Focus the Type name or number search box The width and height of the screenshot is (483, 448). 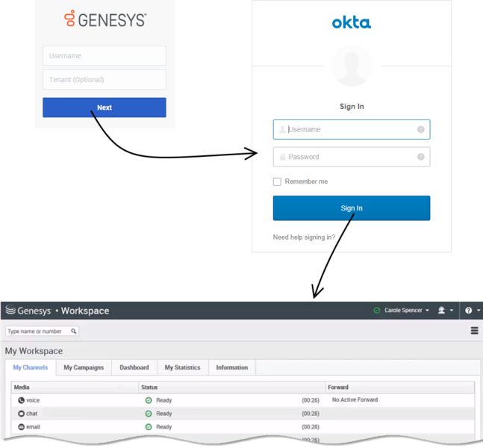42,332
